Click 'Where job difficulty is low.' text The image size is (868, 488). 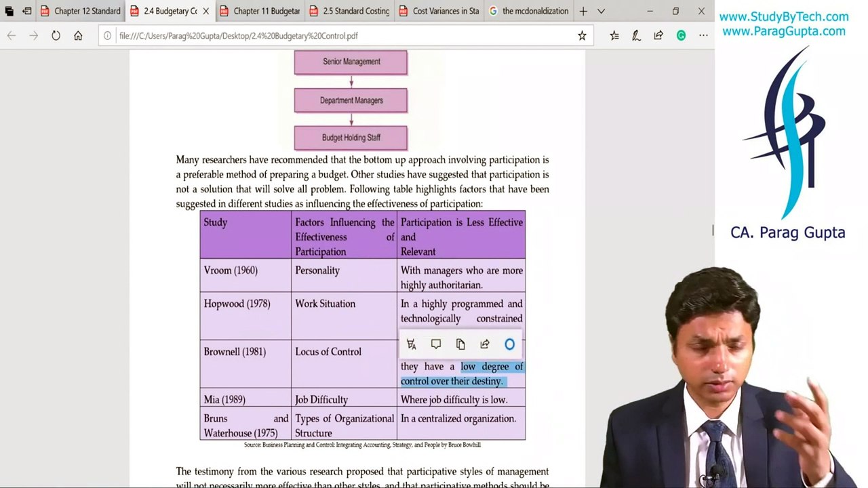point(454,400)
